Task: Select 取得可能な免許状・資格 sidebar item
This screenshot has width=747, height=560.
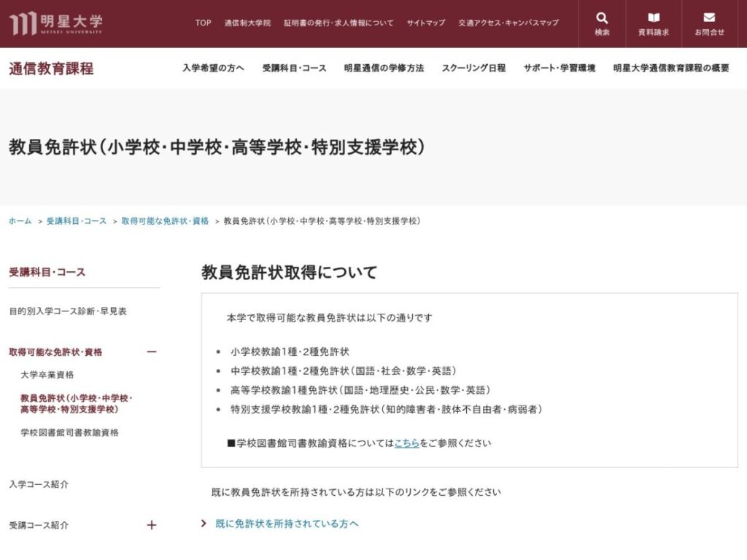Action: 55,352
